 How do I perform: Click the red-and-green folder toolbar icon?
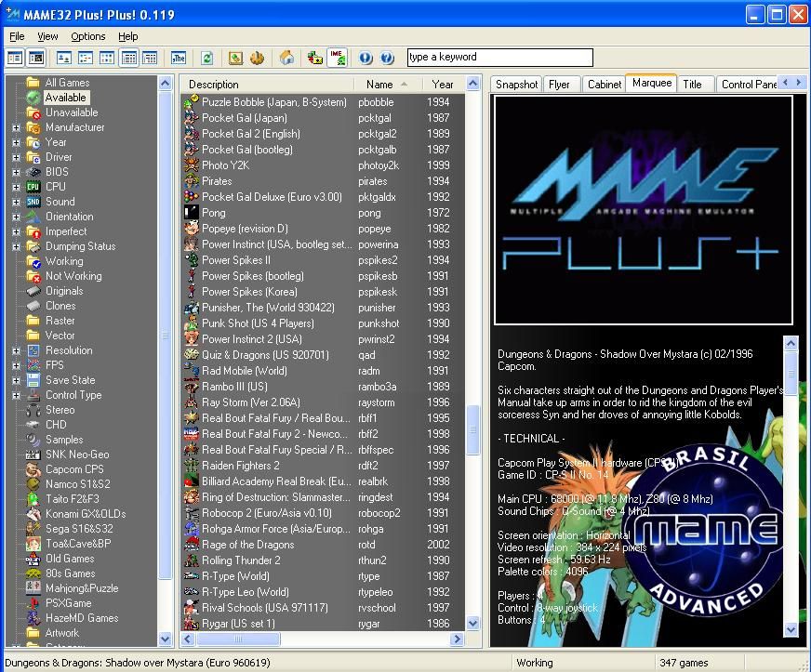click(315, 58)
